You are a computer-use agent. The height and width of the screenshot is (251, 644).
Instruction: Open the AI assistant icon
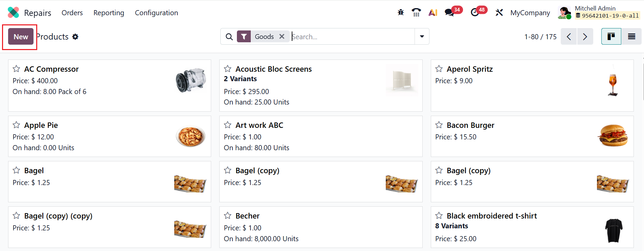pyautogui.click(x=433, y=13)
